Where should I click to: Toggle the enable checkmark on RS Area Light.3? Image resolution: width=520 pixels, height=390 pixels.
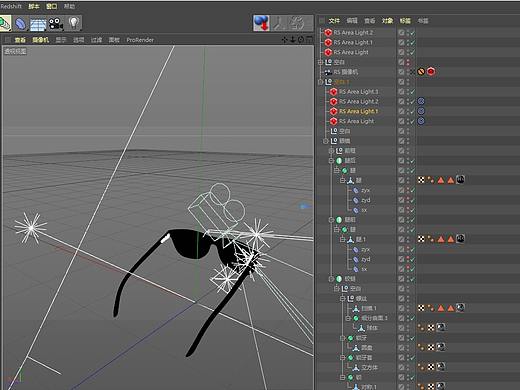point(412,92)
